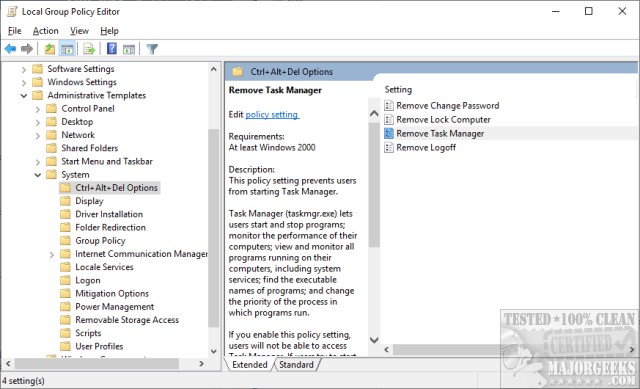
Task: Collapse the System tree node
Action: tap(38, 175)
